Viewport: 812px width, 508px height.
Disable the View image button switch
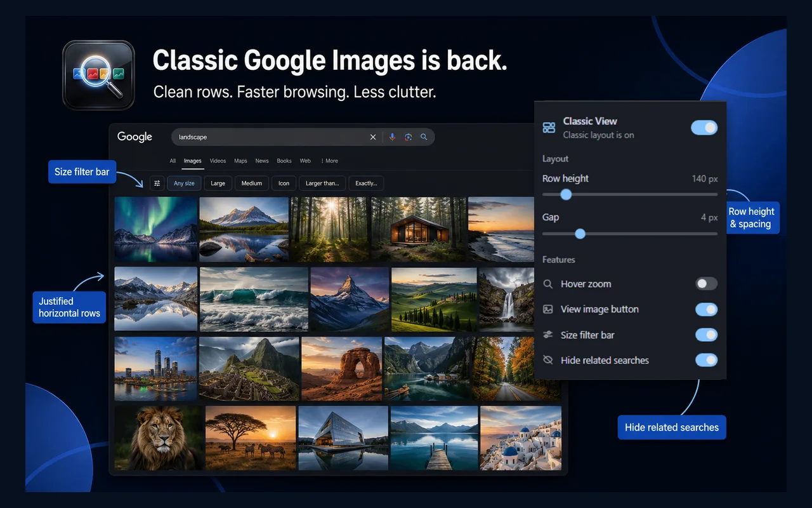pos(706,309)
